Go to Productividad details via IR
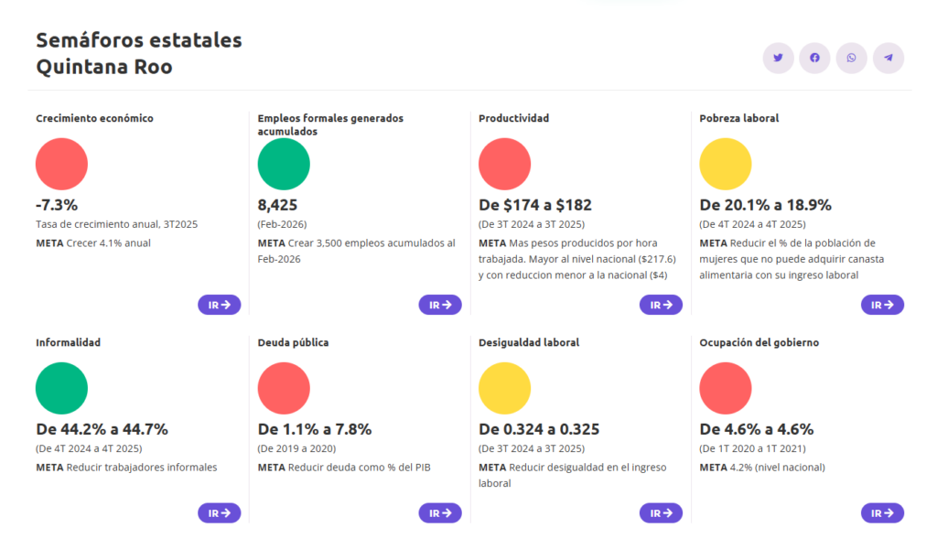The width and height of the screenshot is (937, 560). click(661, 305)
